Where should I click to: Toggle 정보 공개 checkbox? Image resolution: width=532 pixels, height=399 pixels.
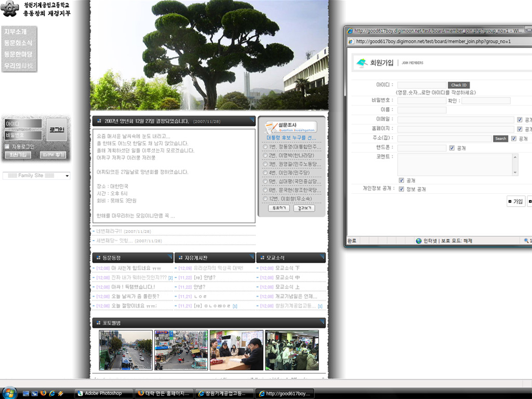[401, 189]
